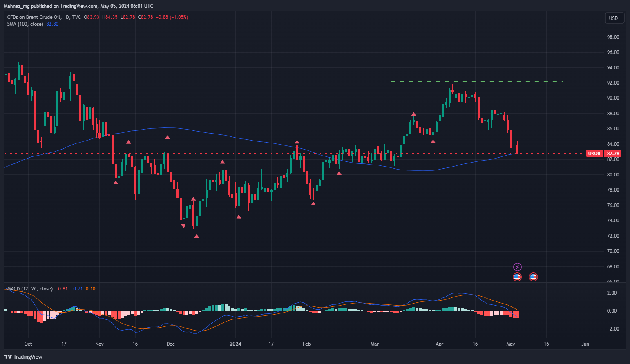Click the close price value C82.78
630x364 pixels.
146,17
